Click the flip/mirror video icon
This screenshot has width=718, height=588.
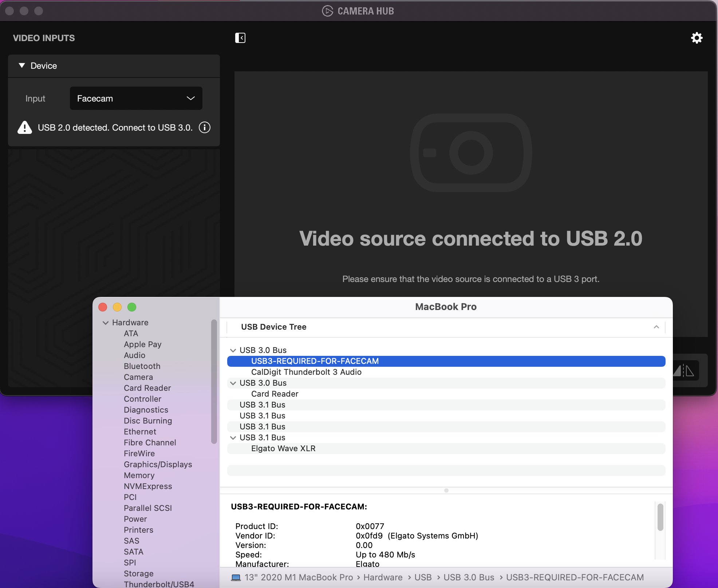click(683, 370)
